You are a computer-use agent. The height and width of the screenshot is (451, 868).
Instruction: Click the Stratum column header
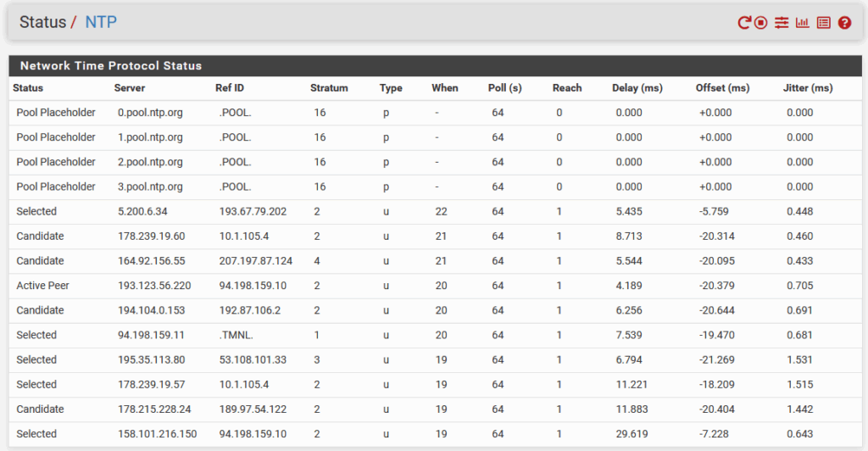[x=329, y=88]
